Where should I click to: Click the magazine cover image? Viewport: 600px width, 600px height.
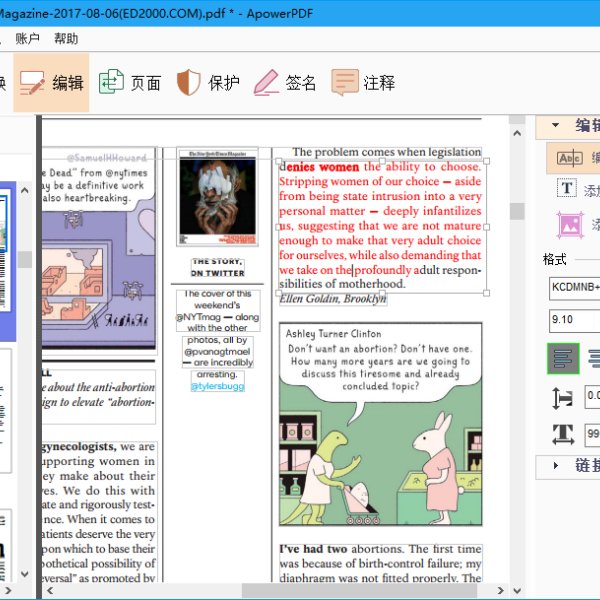217,197
